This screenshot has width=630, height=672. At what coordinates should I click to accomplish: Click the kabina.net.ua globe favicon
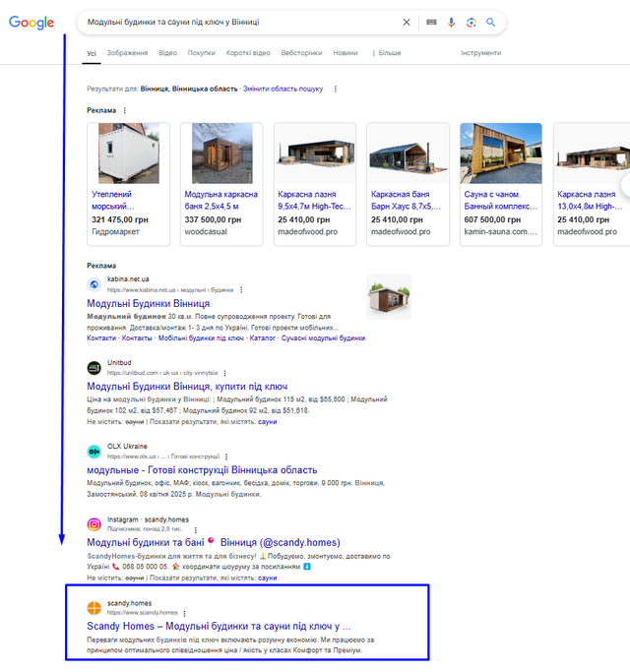(x=94, y=284)
